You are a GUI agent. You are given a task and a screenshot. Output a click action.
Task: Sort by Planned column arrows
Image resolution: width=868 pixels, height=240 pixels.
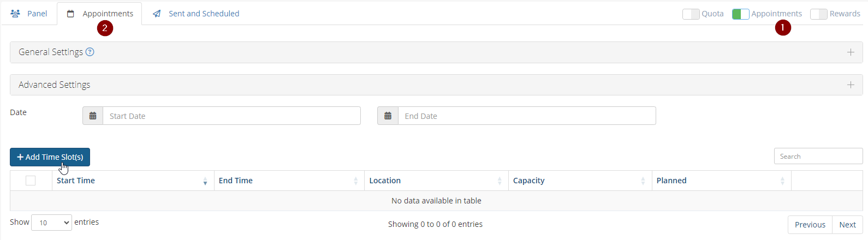point(782,181)
